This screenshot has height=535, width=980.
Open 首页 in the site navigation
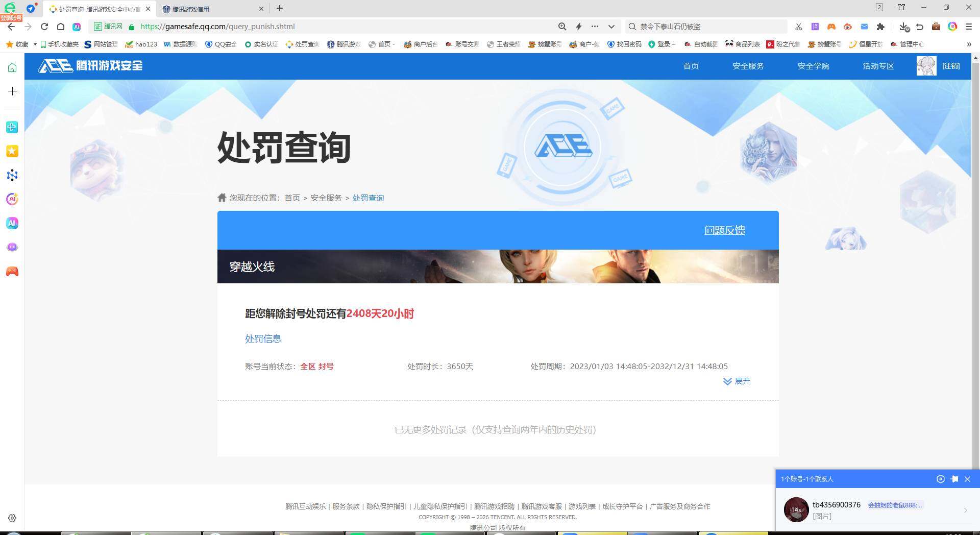[691, 66]
